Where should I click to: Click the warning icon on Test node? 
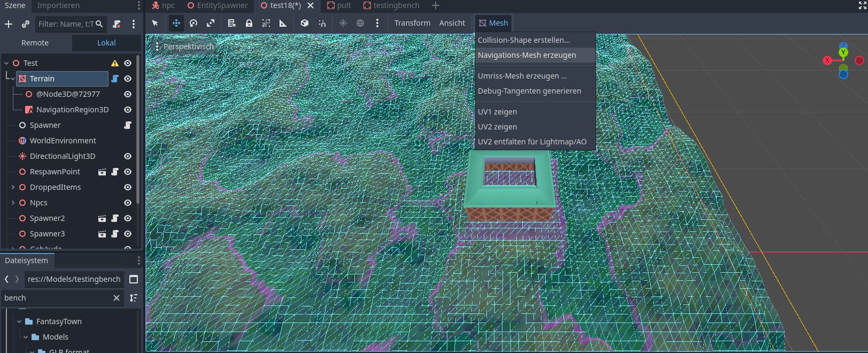click(x=114, y=63)
